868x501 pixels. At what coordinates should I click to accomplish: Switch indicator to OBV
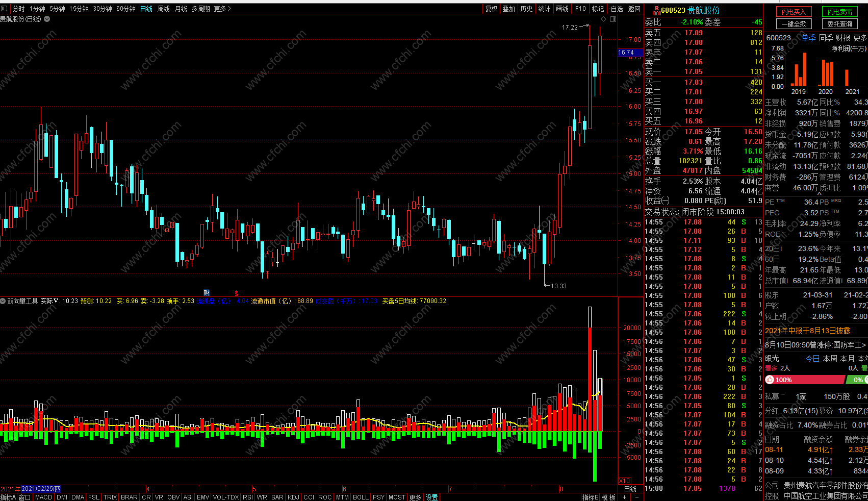173,497
